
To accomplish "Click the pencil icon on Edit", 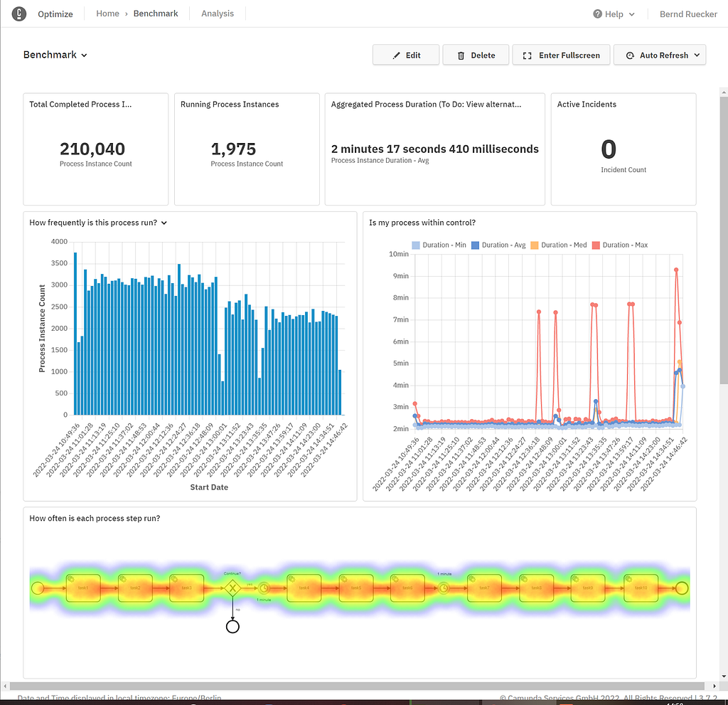I will point(396,55).
